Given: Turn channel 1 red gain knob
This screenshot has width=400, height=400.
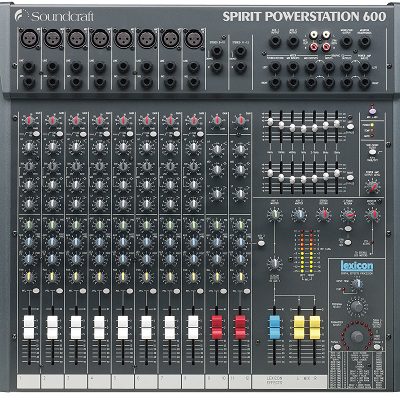Looking at the screenshot, I should click(x=29, y=120).
